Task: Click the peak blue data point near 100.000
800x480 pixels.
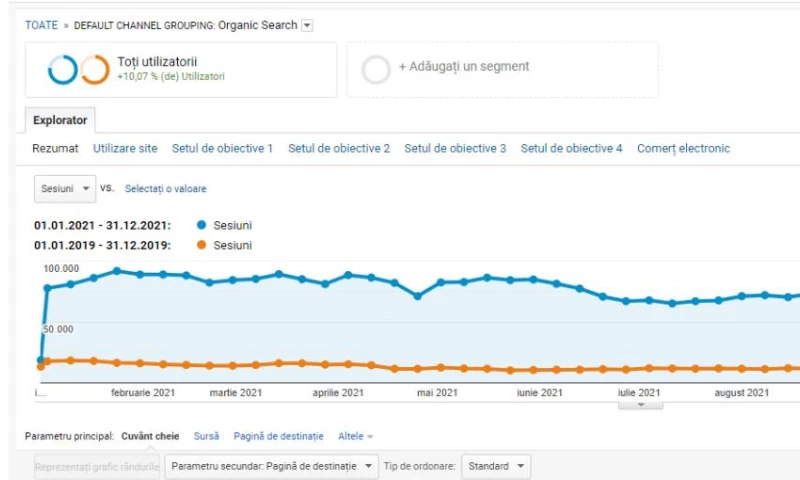Action: (117, 271)
